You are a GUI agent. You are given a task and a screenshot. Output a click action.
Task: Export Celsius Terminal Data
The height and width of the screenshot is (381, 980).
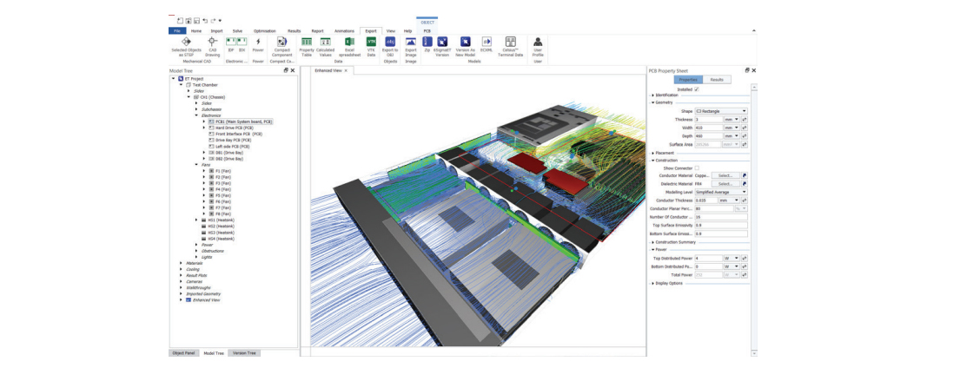click(510, 47)
